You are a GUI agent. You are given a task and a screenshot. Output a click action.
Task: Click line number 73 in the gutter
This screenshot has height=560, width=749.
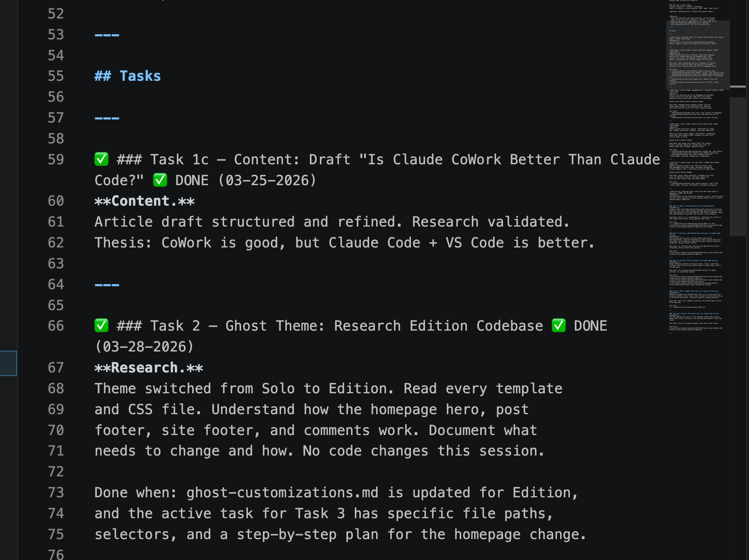[x=56, y=493]
